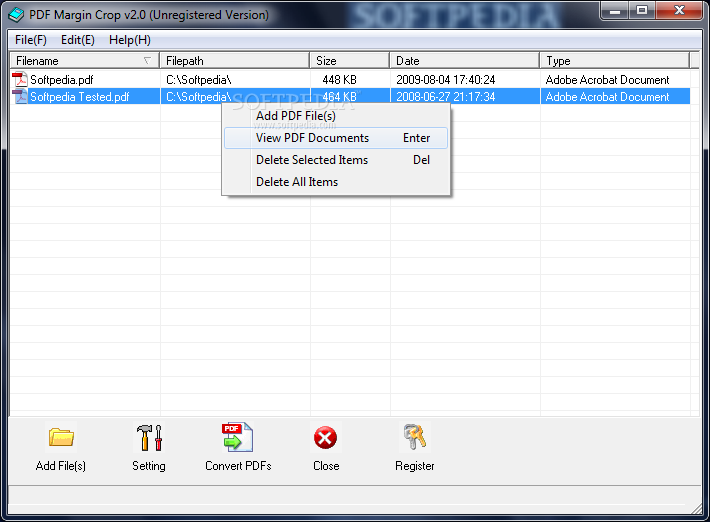Click the Close label under red X

pyautogui.click(x=326, y=466)
